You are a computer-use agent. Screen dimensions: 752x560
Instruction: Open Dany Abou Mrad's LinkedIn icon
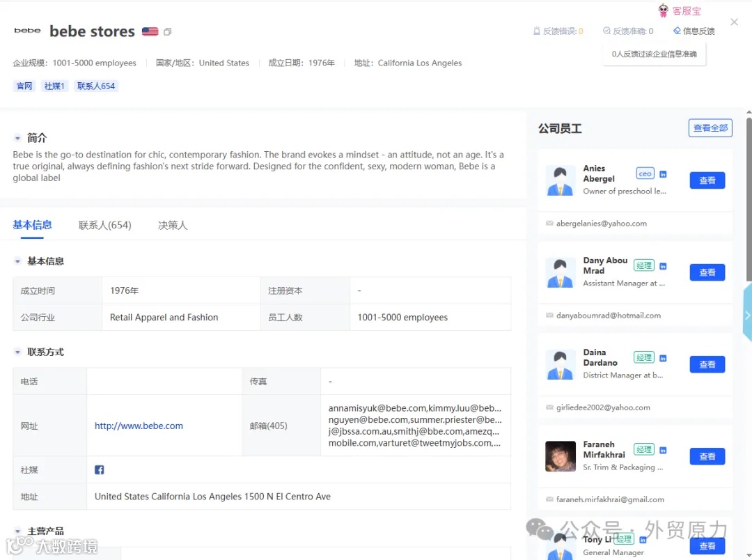coord(664,266)
